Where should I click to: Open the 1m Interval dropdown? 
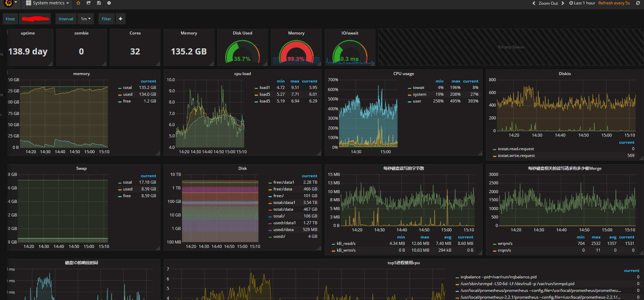pyautogui.click(x=86, y=19)
